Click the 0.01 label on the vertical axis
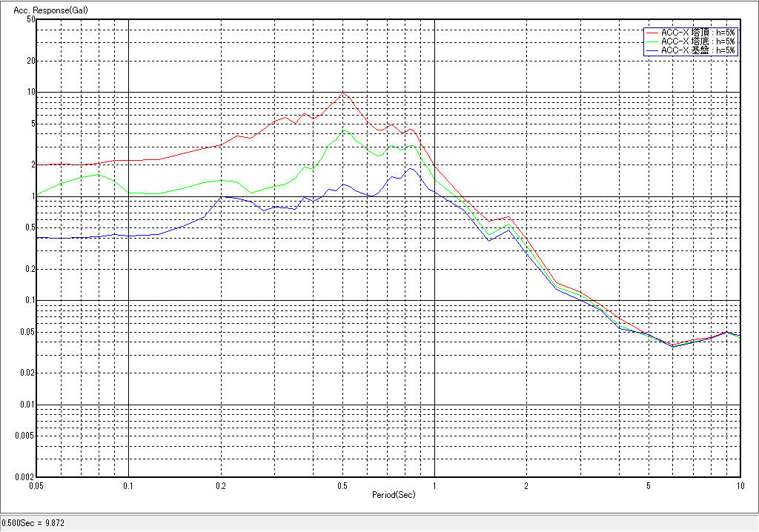 [x=27, y=405]
